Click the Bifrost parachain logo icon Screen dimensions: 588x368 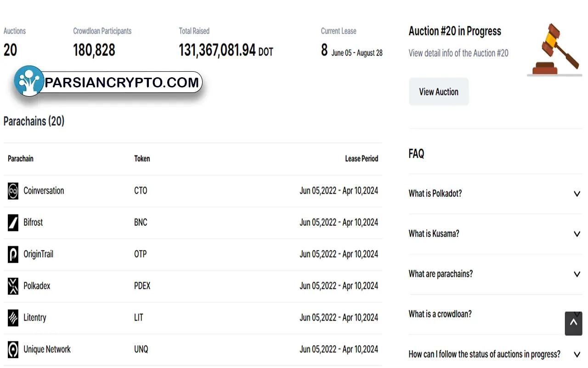tap(13, 223)
